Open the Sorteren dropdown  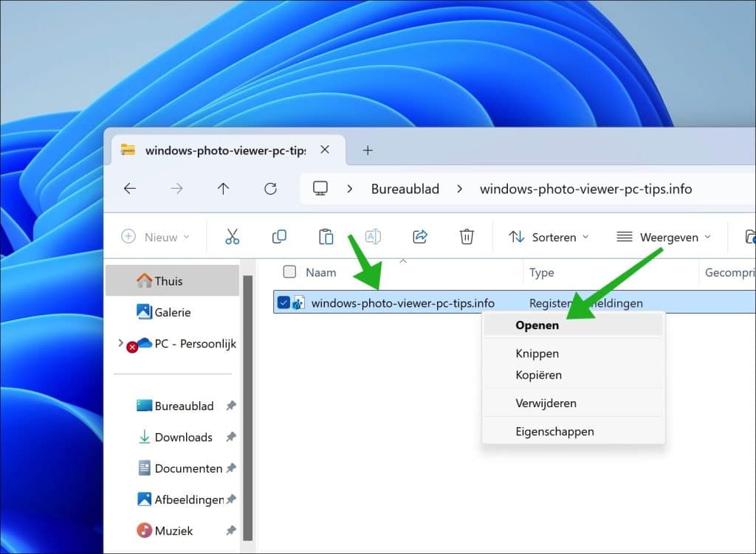point(549,237)
